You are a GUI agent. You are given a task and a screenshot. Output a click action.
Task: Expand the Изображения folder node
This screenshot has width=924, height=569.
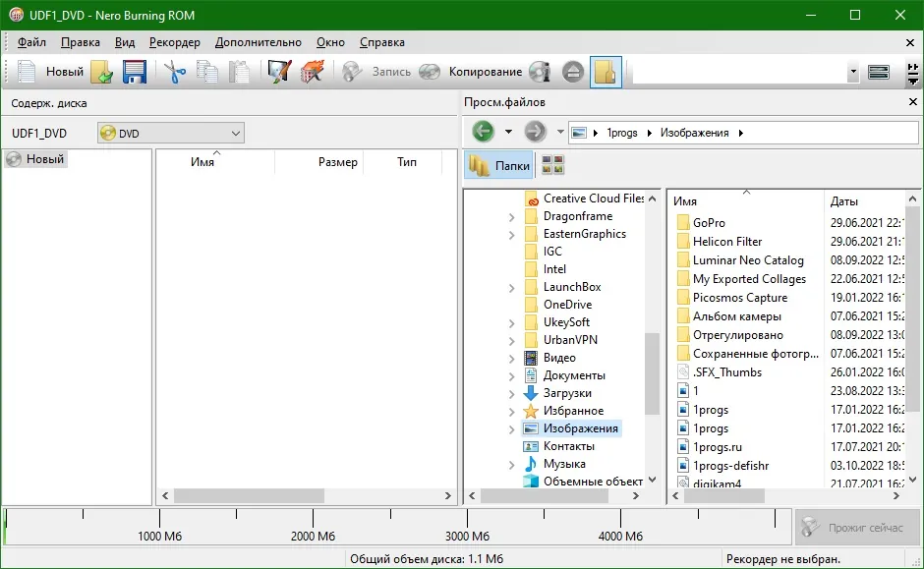point(511,428)
